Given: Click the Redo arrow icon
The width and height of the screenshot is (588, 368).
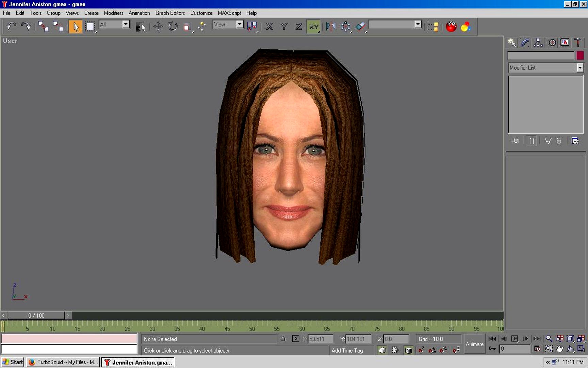Looking at the screenshot, I should coord(26,26).
